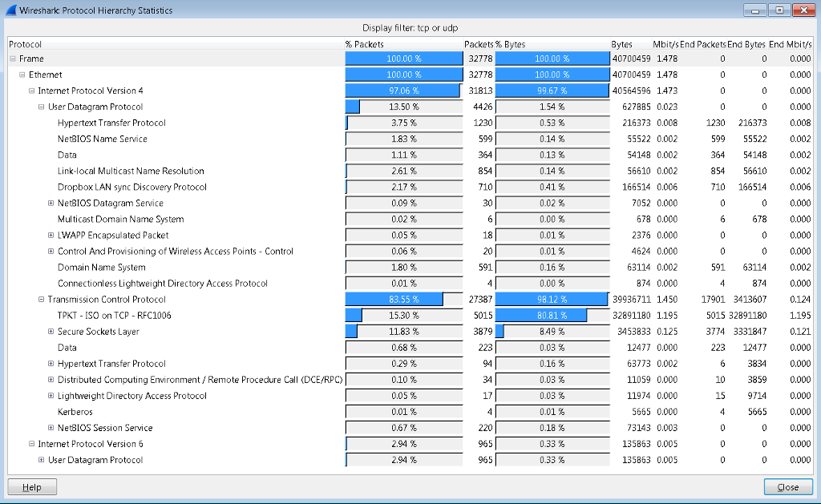Image resolution: width=821 pixels, height=504 pixels.
Task: Select Hypertext Transfer Protocol row under UDP
Action: tap(410, 123)
